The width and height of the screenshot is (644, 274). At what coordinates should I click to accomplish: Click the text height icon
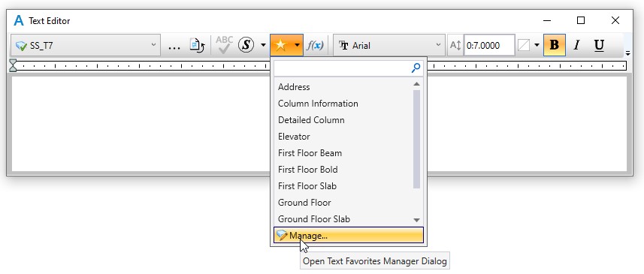pos(455,45)
